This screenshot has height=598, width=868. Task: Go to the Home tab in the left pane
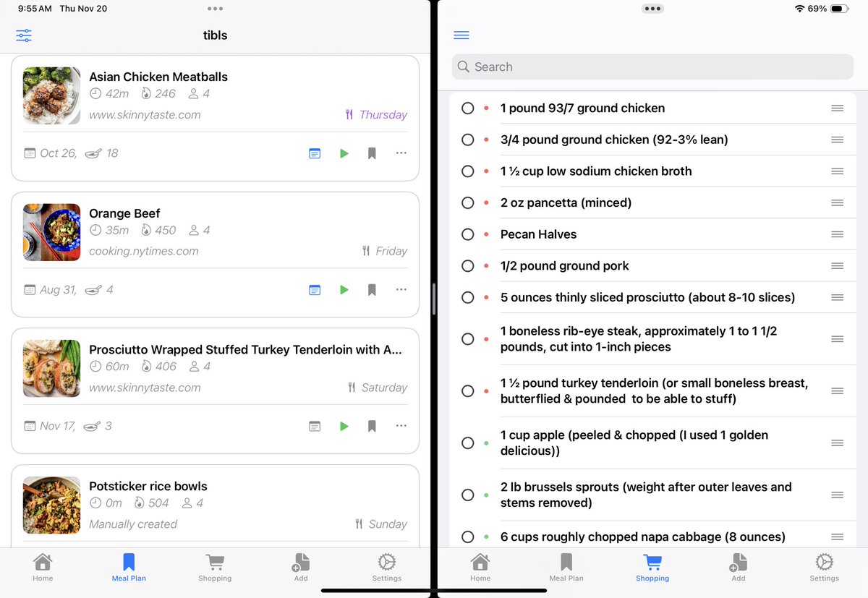pos(43,568)
